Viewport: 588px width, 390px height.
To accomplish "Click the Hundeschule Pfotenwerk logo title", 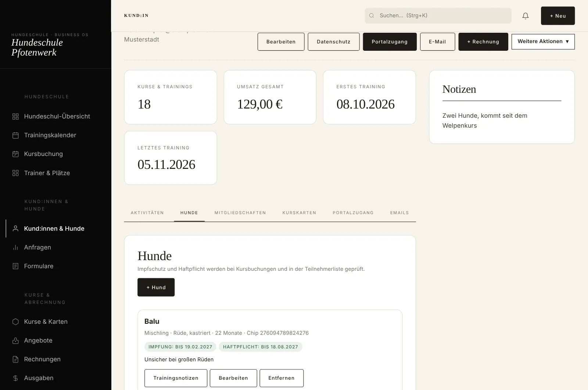I will point(37,47).
